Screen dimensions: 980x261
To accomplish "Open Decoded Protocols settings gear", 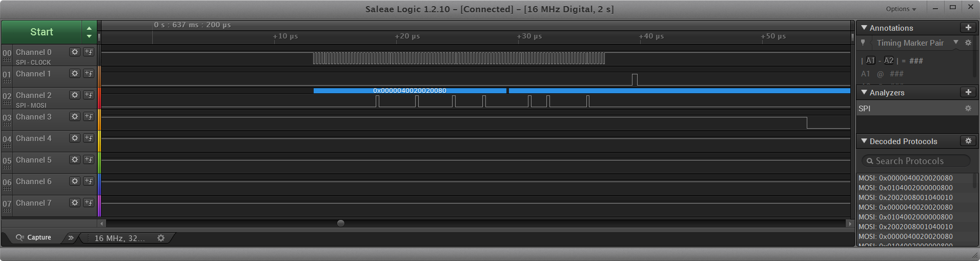I will click(968, 141).
